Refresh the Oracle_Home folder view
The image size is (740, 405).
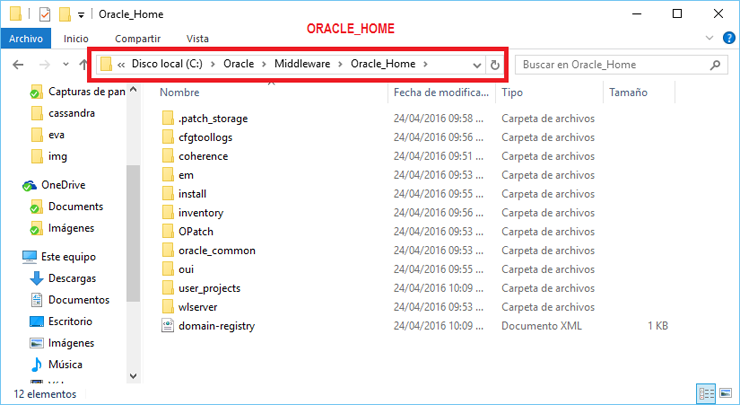point(495,65)
